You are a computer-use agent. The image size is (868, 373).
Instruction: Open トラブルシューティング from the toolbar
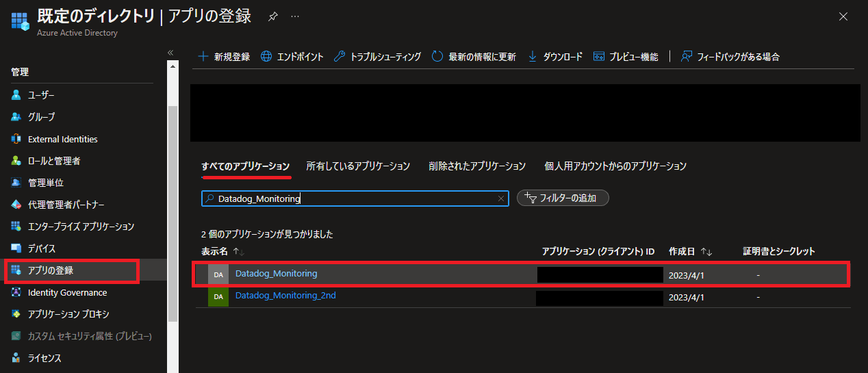pos(377,57)
